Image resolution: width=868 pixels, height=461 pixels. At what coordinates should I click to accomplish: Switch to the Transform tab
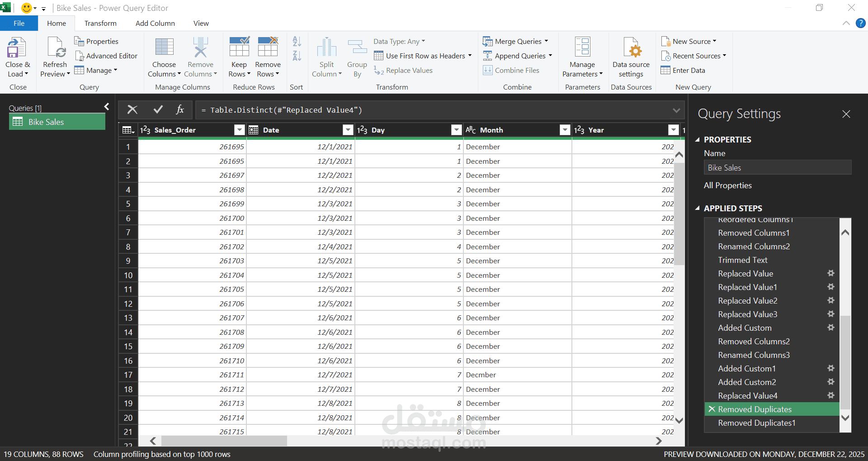pyautogui.click(x=100, y=23)
